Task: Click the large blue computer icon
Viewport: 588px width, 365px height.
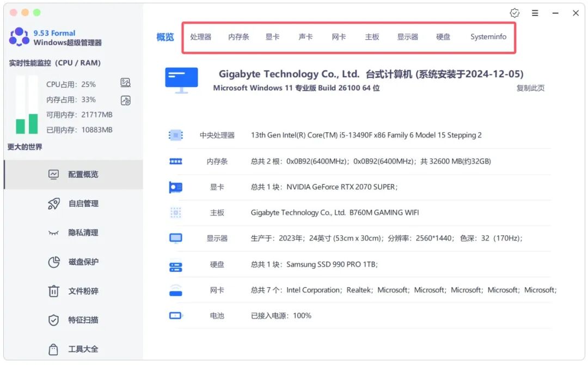Action: pos(181,80)
